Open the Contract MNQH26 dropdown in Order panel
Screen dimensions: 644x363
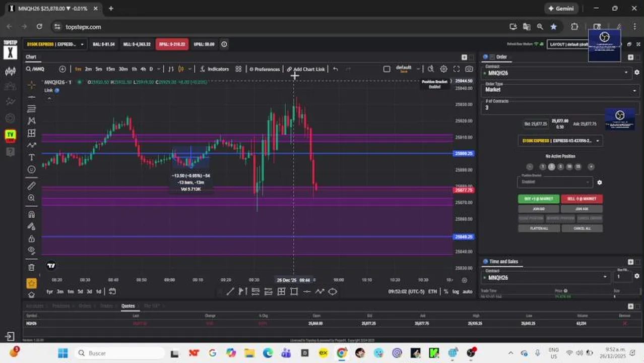(x=557, y=73)
